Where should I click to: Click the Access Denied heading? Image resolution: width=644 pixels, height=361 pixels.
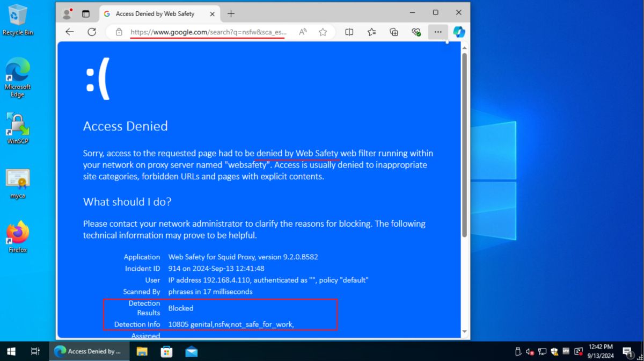click(126, 126)
